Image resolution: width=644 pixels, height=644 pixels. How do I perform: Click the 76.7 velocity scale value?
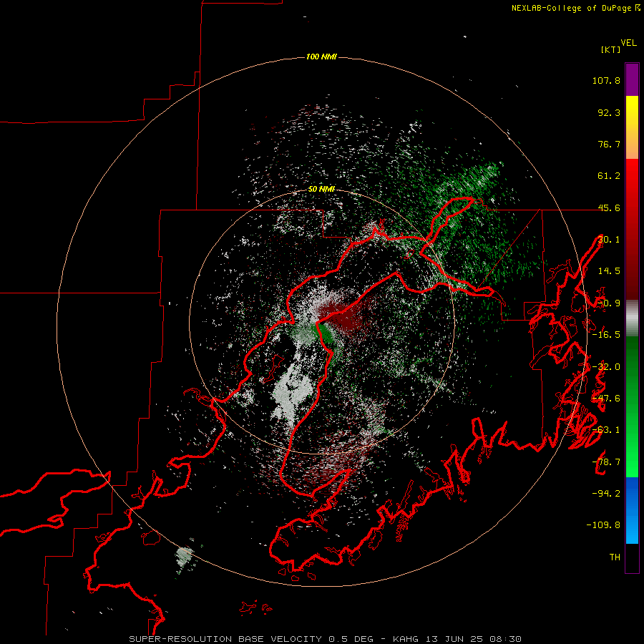[x=609, y=144]
